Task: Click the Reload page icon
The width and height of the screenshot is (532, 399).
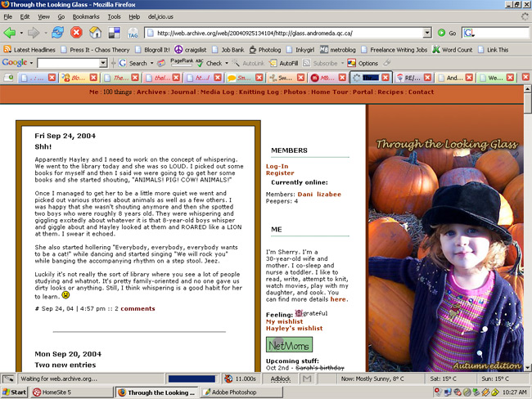Action: (58, 33)
